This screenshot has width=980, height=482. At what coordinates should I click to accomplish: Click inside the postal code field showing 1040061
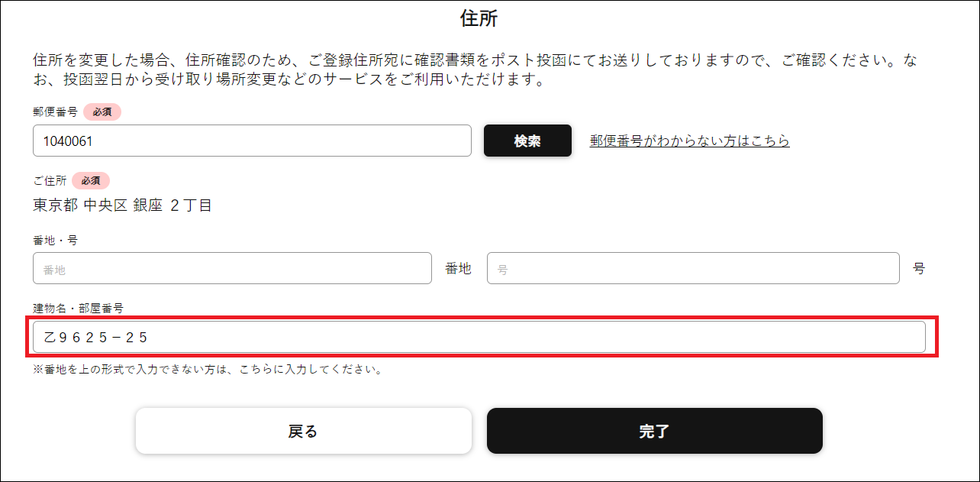point(252,141)
